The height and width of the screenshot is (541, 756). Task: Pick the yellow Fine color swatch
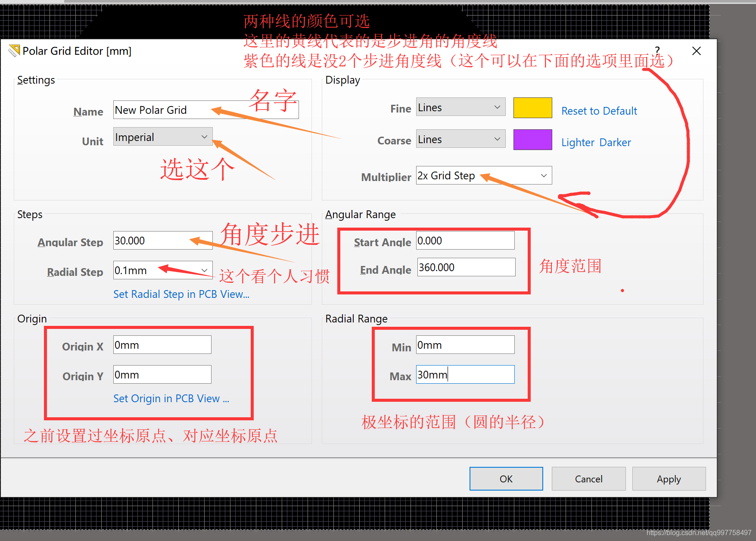(532, 108)
